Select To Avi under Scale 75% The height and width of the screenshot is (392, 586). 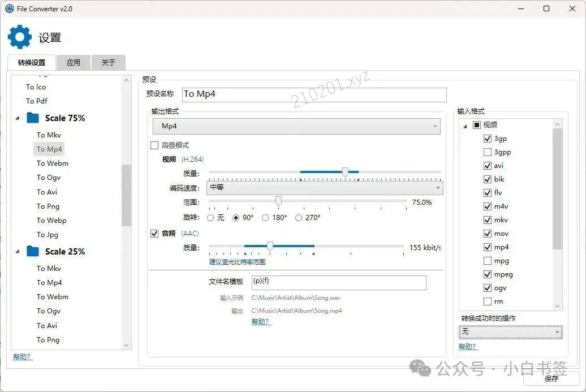(x=47, y=192)
